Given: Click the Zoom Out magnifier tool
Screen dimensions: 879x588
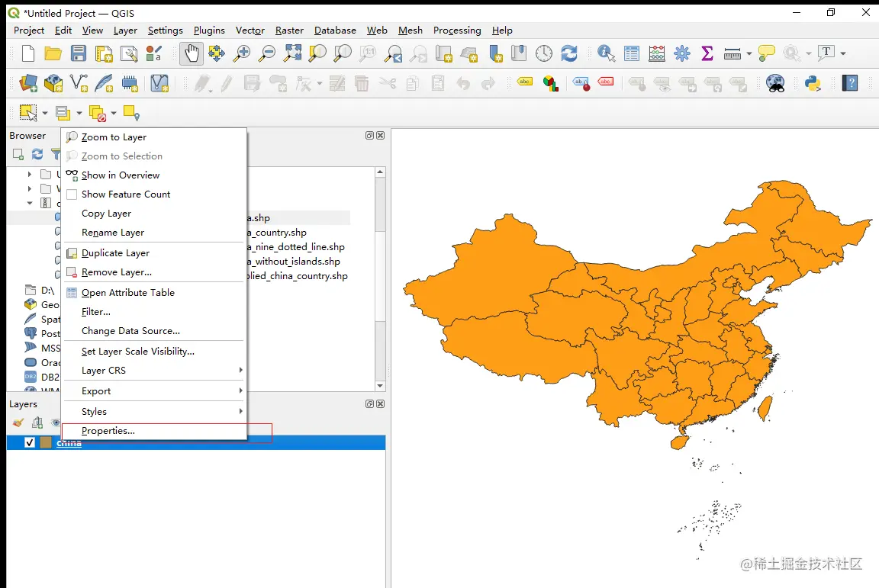Looking at the screenshot, I should (267, 54).
